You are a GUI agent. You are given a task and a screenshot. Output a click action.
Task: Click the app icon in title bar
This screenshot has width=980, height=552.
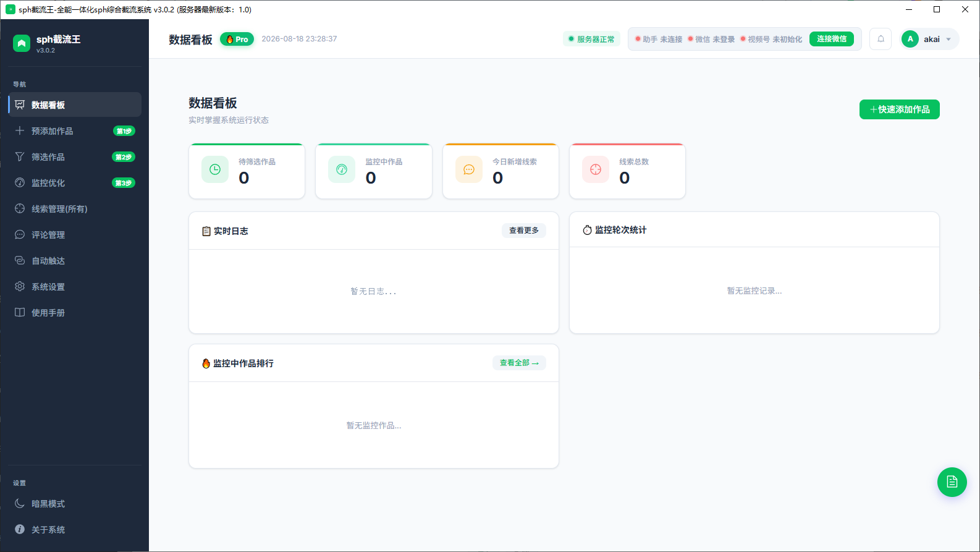pos(11,9)
